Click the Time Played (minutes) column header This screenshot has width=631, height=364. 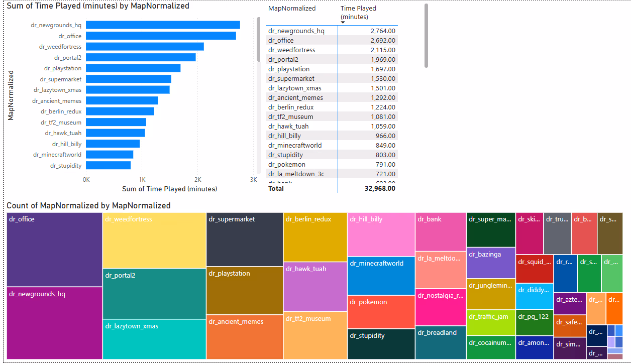358,13
